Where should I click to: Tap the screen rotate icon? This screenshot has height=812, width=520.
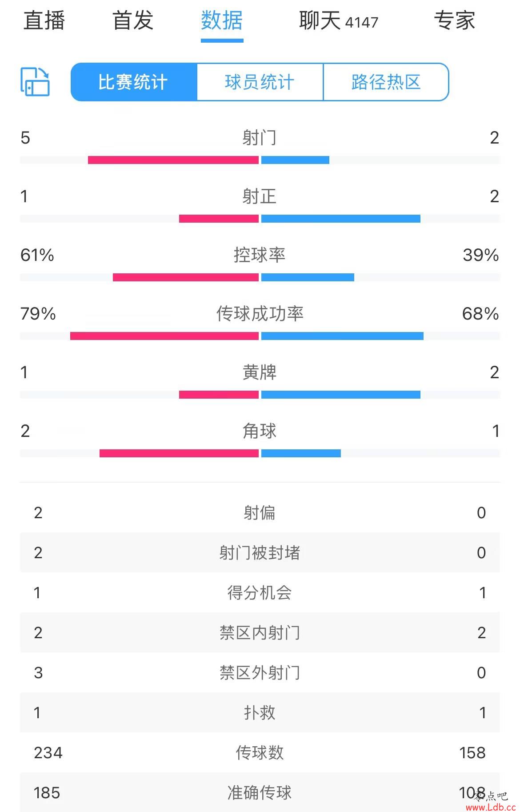point(35,82)
